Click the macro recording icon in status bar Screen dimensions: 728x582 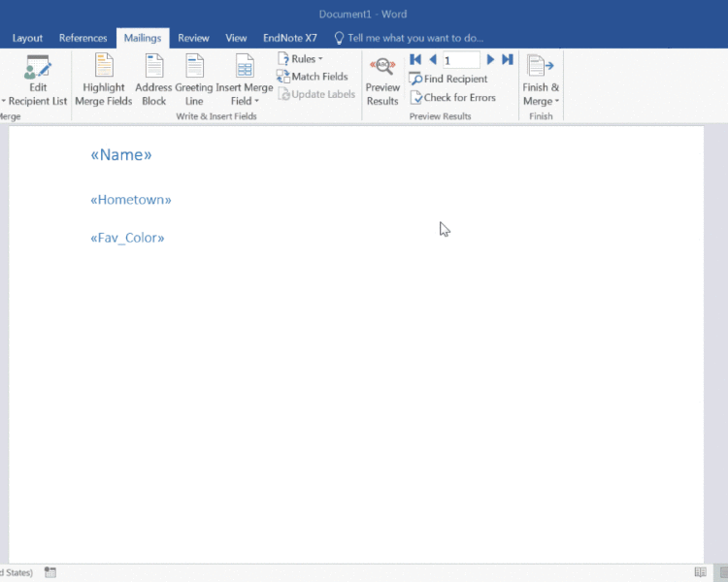click(x=50, y=572)
